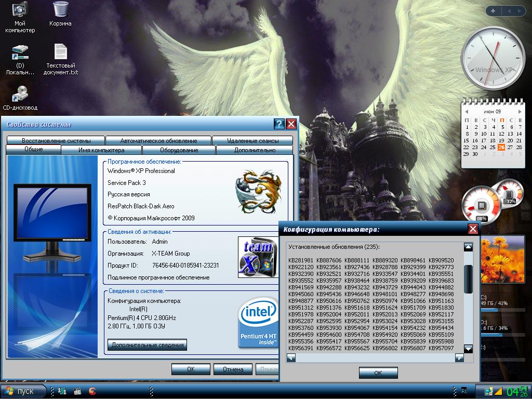Click the plus add-gadget button on sidebar
Image resolution: width=532 pixels, height=399 pixels.
493,11
